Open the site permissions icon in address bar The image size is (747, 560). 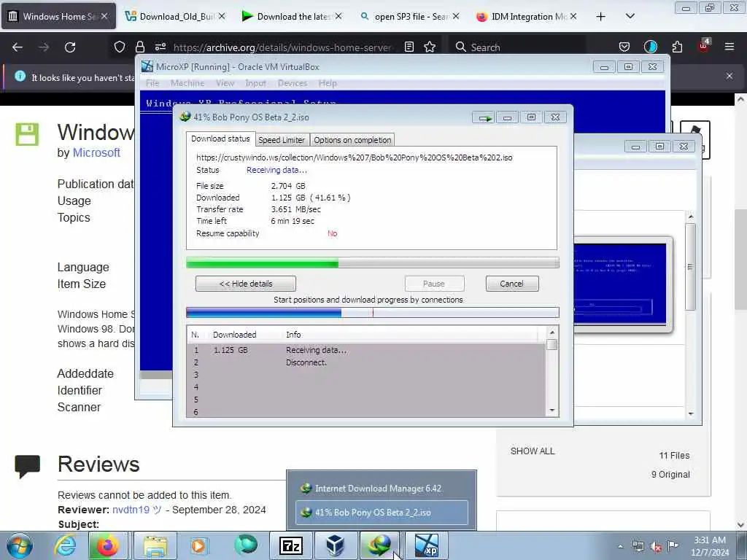pyautogui.click(x=160, y=47)
